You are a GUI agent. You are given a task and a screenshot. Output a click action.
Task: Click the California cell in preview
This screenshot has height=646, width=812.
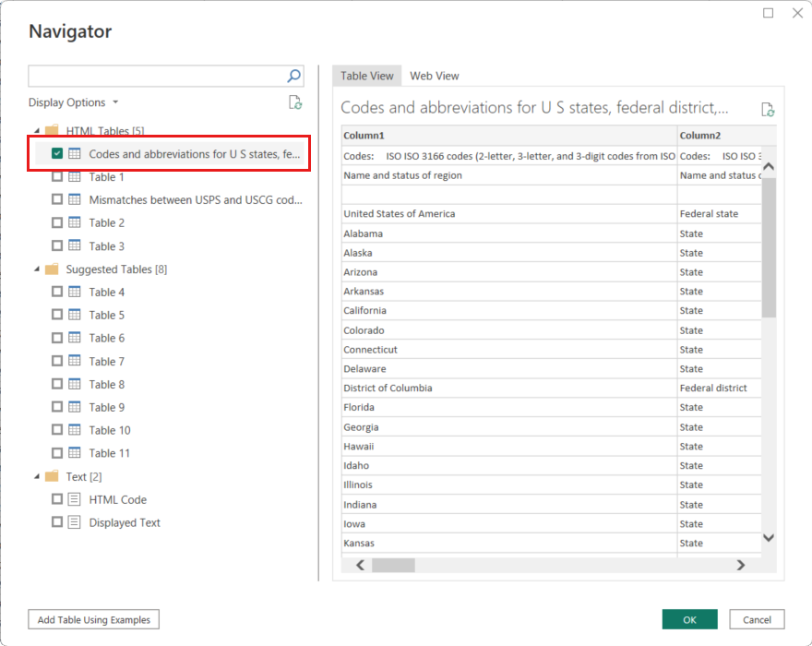[x=509, y=310]
